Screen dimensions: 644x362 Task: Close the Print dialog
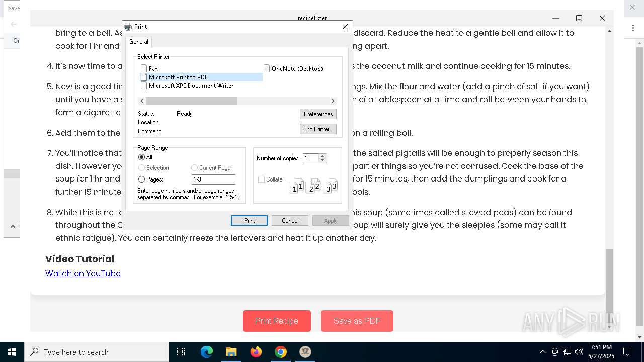point(345,27)
